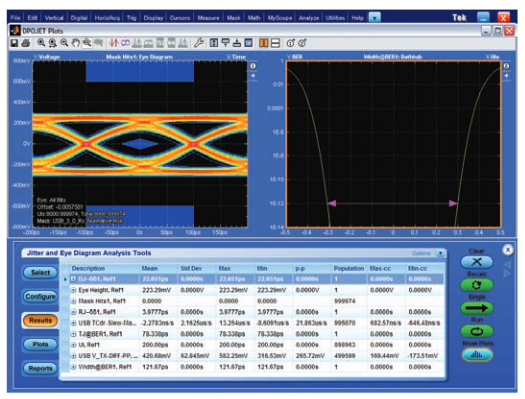Click the blue center mask in eye diagram
Viewport: 525px width, 399px height.
pos(140,144)
